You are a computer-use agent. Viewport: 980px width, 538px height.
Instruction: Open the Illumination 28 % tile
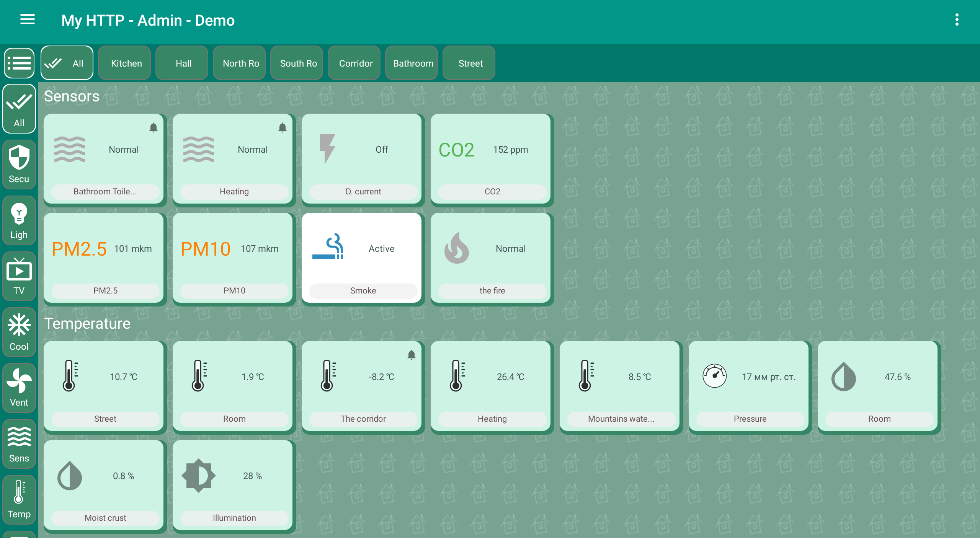click(x=233, y=485)
